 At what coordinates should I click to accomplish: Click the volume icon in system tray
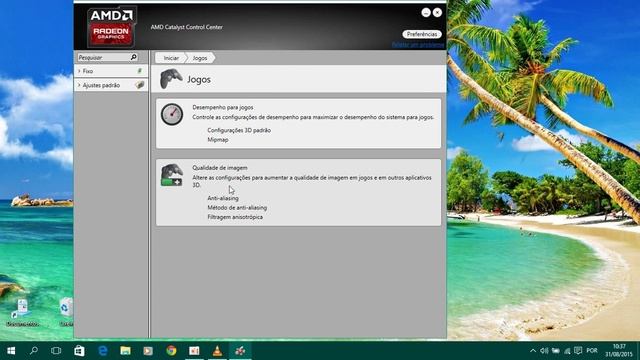point(544,351)
